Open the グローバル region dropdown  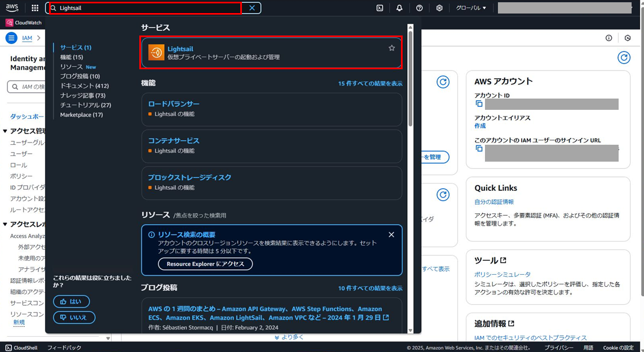472,8
